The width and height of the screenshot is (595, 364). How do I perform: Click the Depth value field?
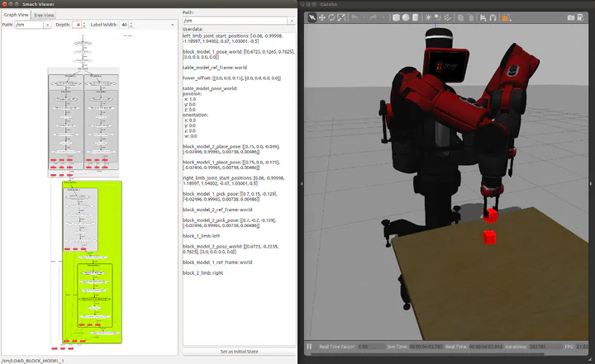[x=78, y=25]
